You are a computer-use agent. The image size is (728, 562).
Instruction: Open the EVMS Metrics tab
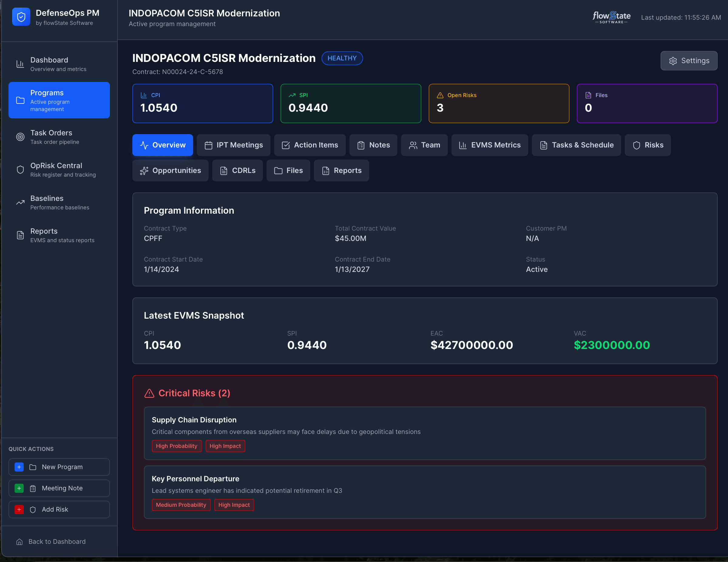point(489,145)
